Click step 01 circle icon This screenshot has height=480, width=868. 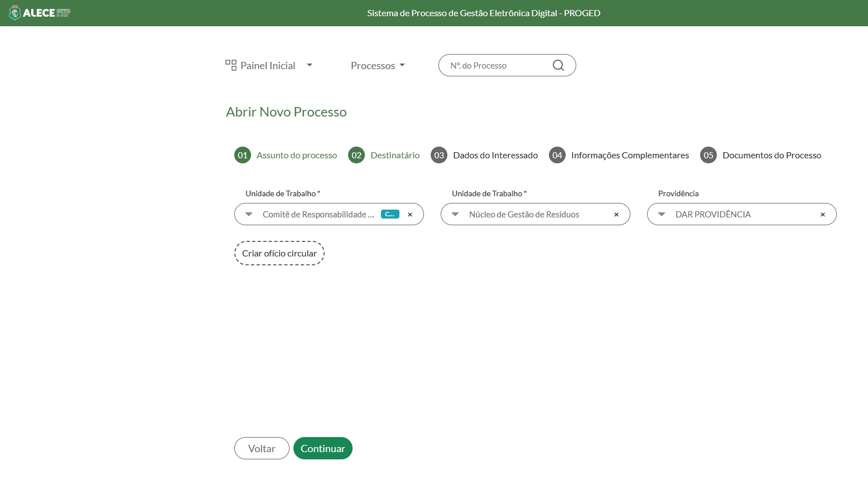(243, 155)
